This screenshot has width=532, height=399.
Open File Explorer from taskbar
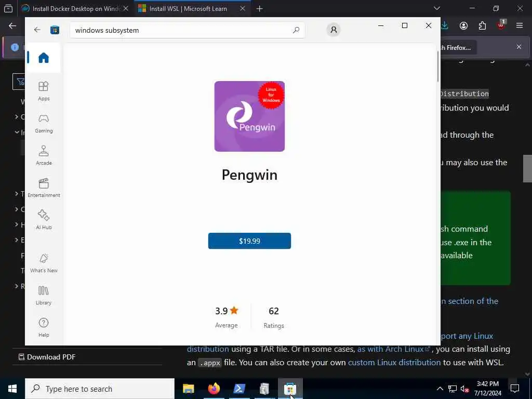188,389
